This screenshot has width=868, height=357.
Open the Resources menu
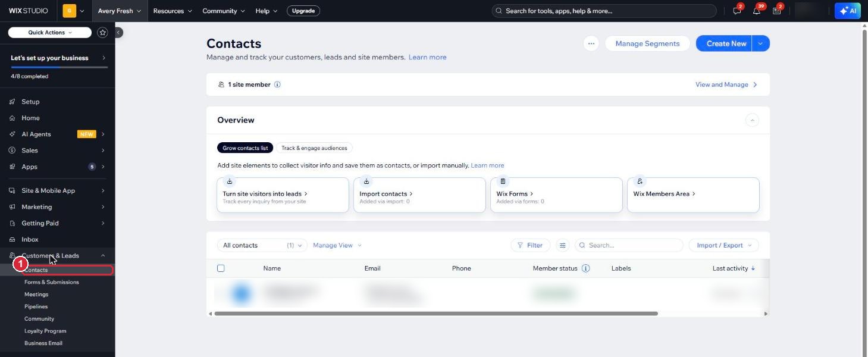click(173, 11)
